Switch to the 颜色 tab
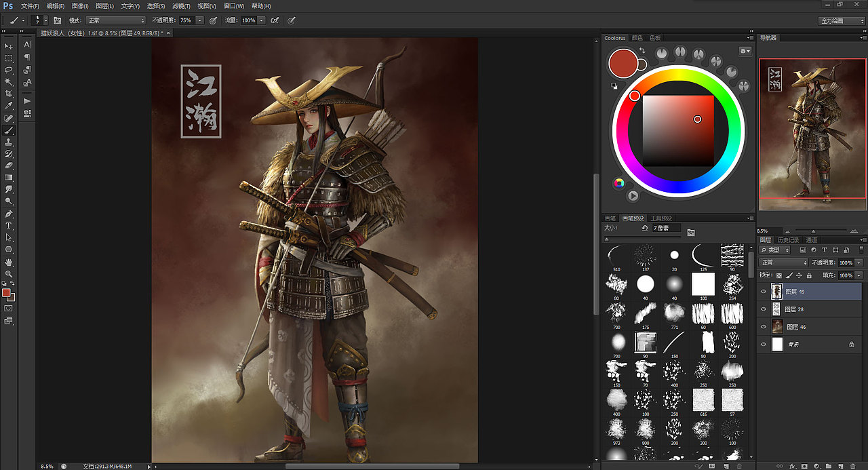The height and width of the screenshot is (470, 868). tap(637, 38)
